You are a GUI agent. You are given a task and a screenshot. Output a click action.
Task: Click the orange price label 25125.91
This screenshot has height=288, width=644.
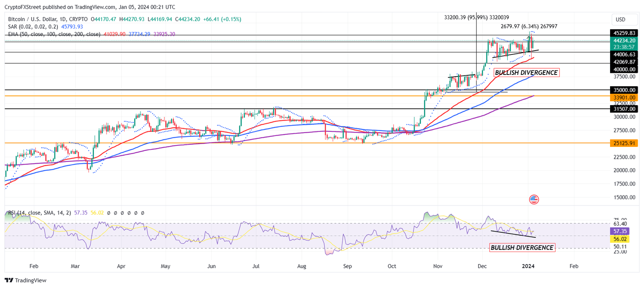(623, 143)
